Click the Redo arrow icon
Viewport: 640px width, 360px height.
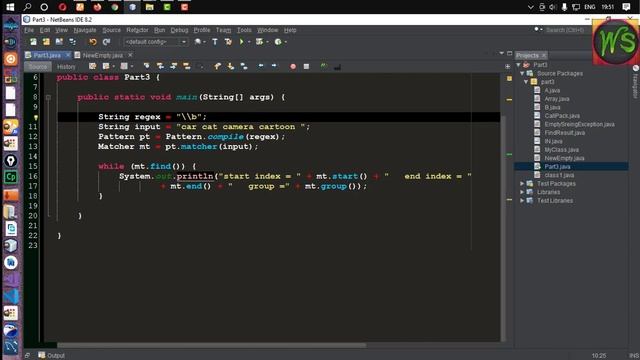[x=106, y=42]
